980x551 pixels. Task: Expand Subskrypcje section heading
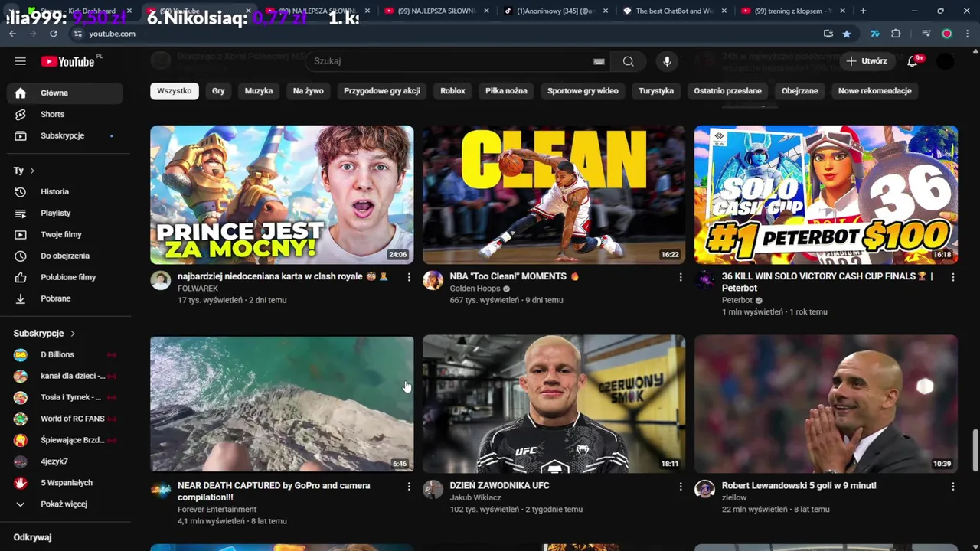[x=44, y=334]
